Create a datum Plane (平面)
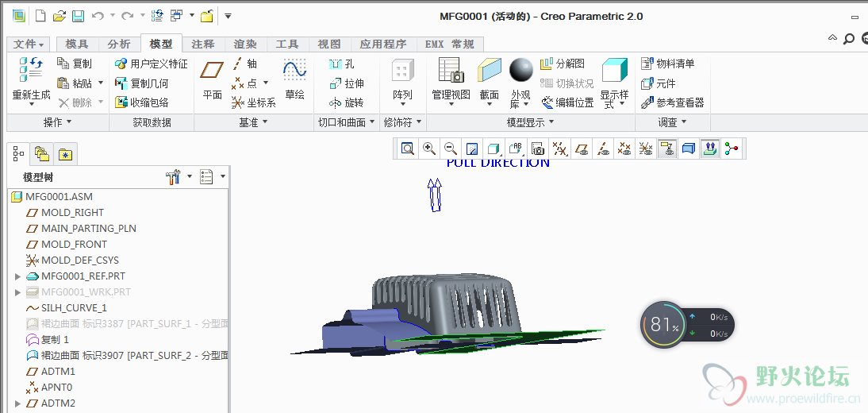 coord(212,80)
